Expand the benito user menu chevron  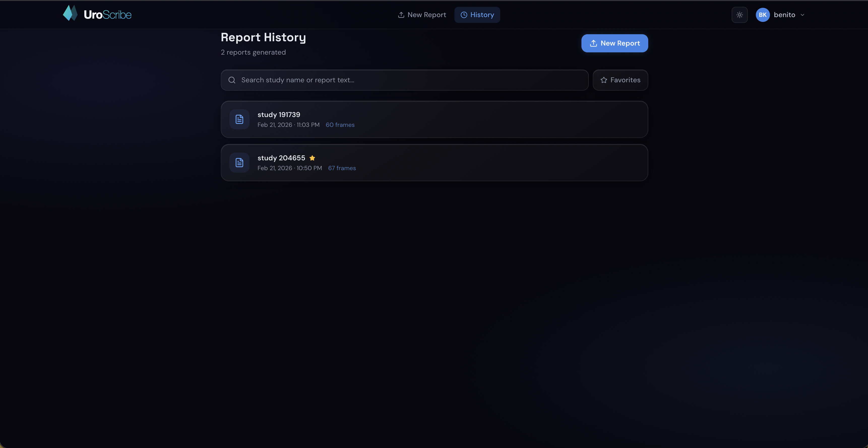click(x=802, y=15)
